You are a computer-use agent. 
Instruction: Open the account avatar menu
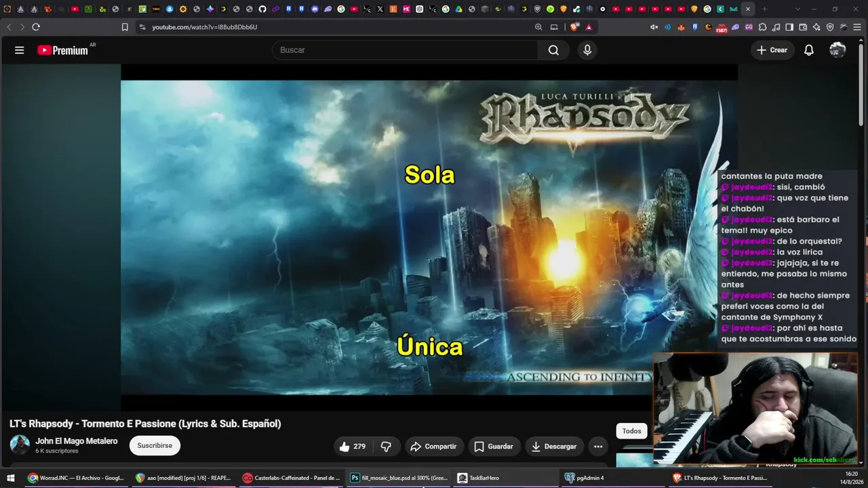coord(837,50)
